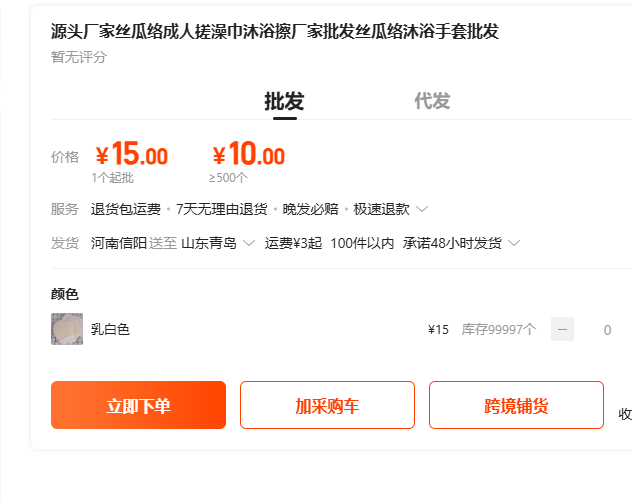Click the 极速退款 service label
The image size is (632, 502).
(383, 209)
